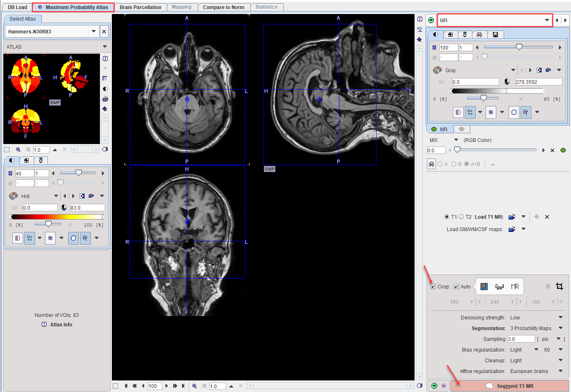The width and height of the screenshot is (571, 392).
Task: Zoom in on the main viewer
Action: [x=194, y=386]
